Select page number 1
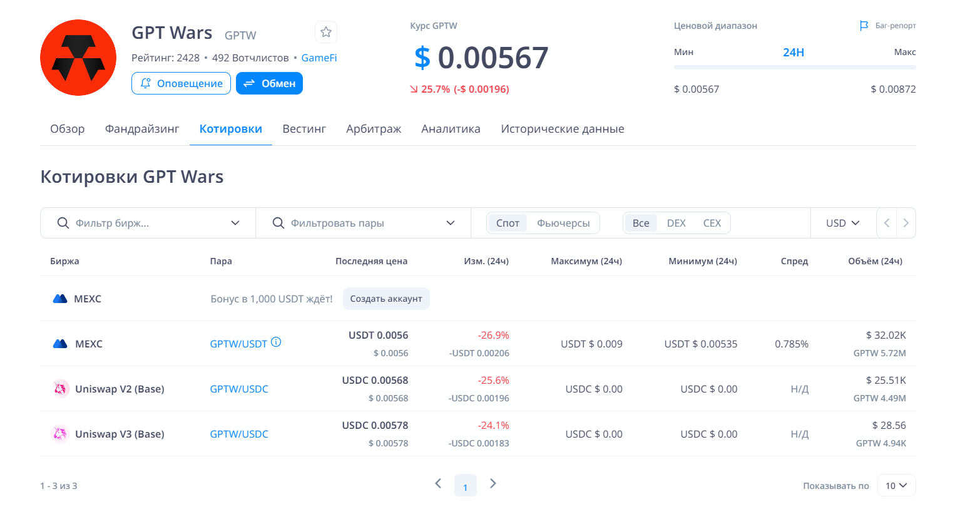980x519 pixels. 465,486
